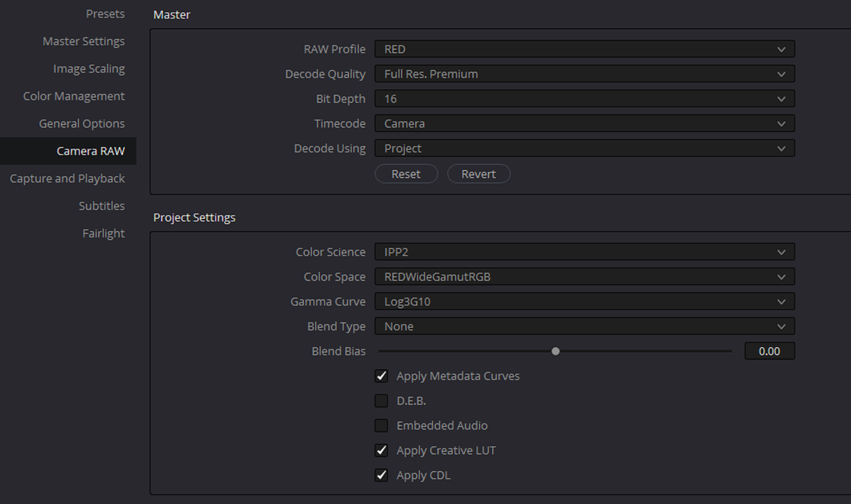851x504 pixels.
Task: Click the Master section heading
Action: point(172,15)
